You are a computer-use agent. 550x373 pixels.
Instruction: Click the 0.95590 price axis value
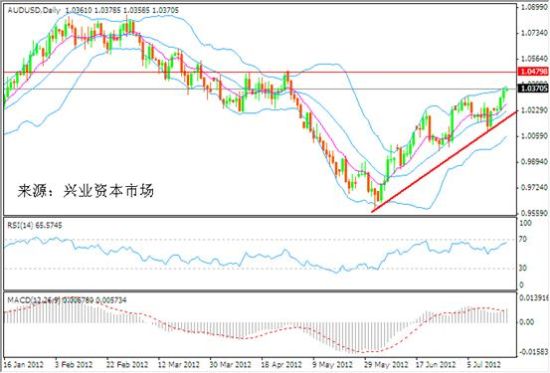534,213
